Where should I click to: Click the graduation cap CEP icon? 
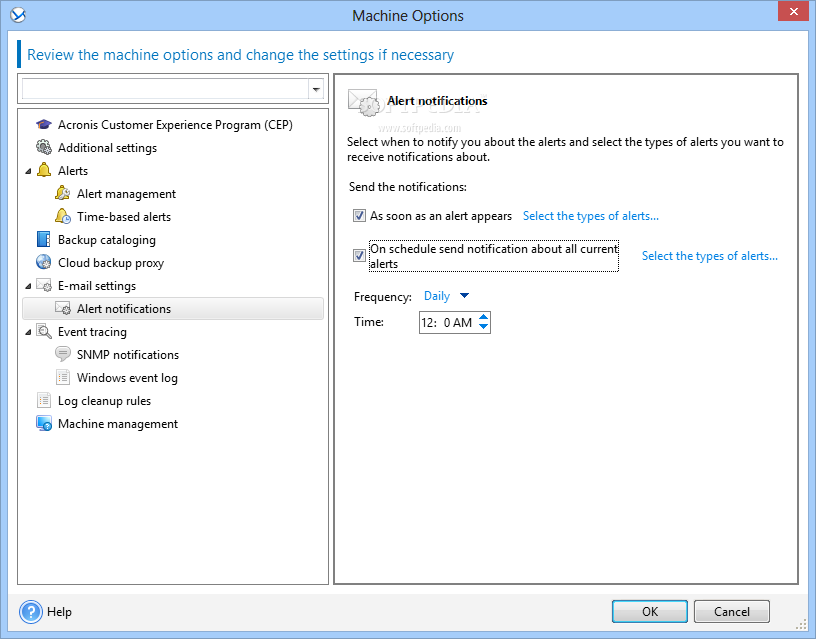(x=44, y=124)
